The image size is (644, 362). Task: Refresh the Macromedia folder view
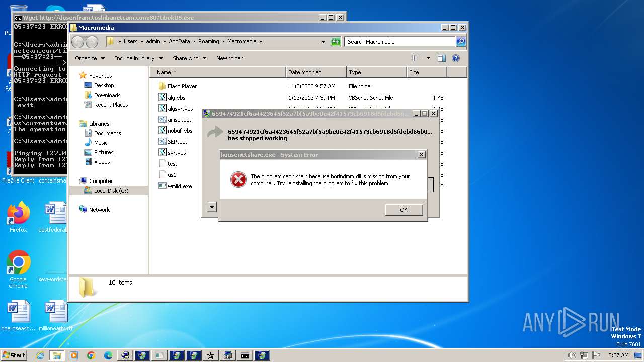(336, 42)
